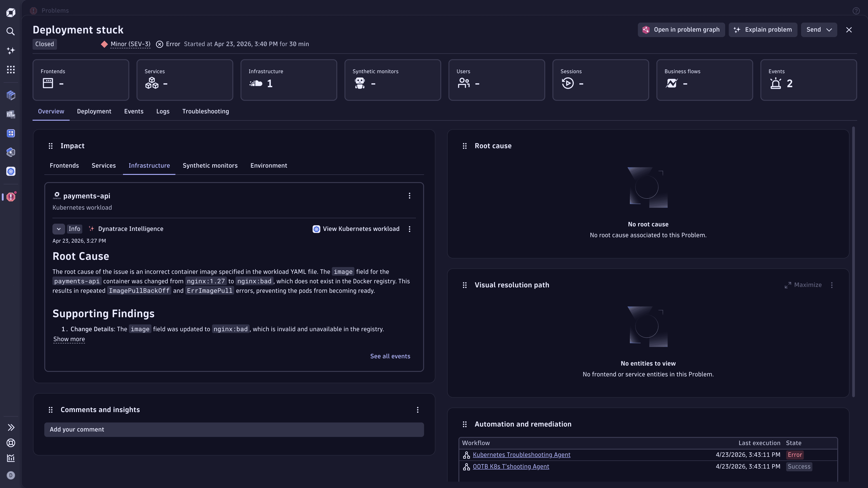Click the Users summary card

(x=497, y=80)
